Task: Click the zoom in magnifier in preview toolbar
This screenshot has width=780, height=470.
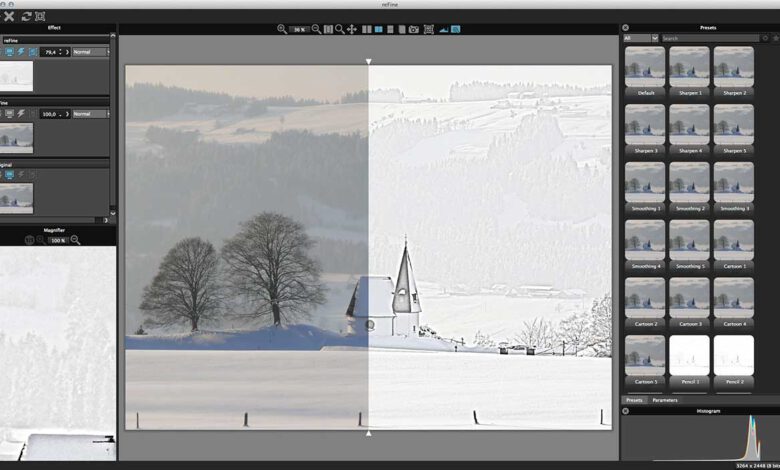Action: tap(282, 29)
